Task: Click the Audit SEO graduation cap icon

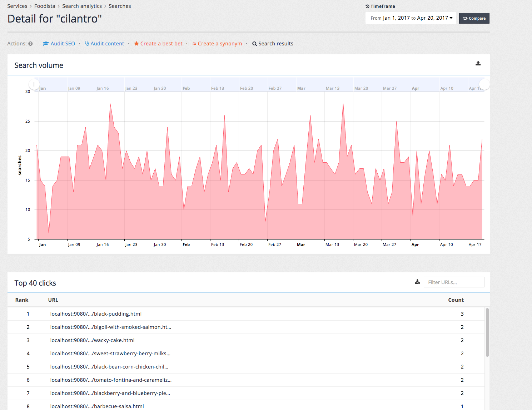Action: (x=46, y=44)
